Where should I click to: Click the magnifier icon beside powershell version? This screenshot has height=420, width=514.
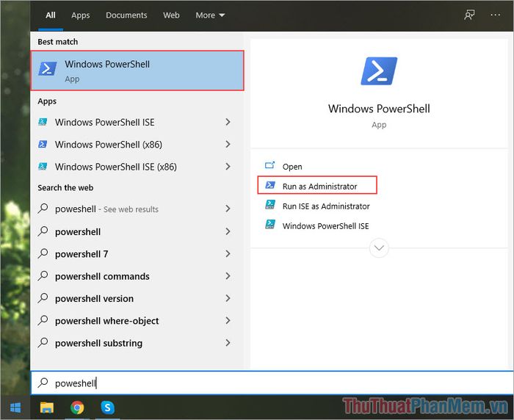(x=43, y=298)
